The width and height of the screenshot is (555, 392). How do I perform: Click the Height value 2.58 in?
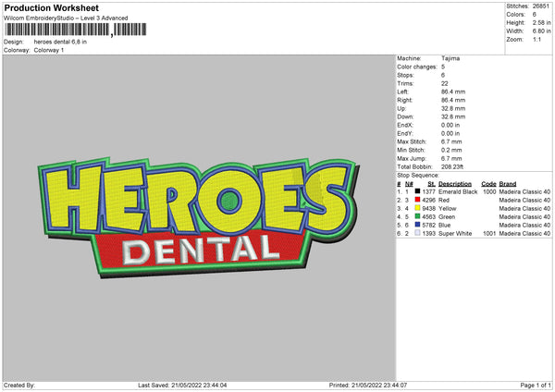point(541,22)
